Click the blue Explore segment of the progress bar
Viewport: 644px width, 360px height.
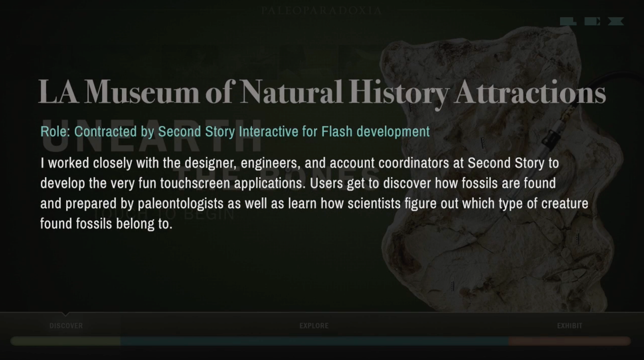314,341
